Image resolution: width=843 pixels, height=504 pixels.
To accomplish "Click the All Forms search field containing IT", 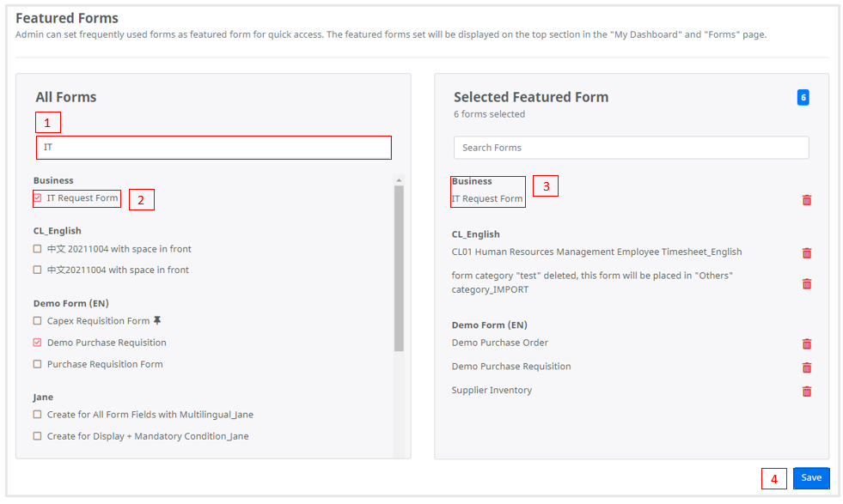I will (x=213, y=147).
